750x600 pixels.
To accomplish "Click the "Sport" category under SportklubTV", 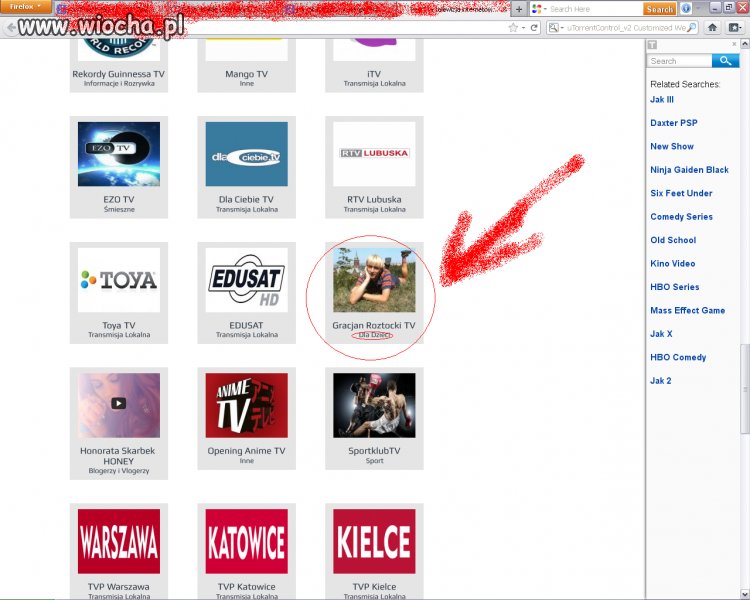I will click(374, 461).
